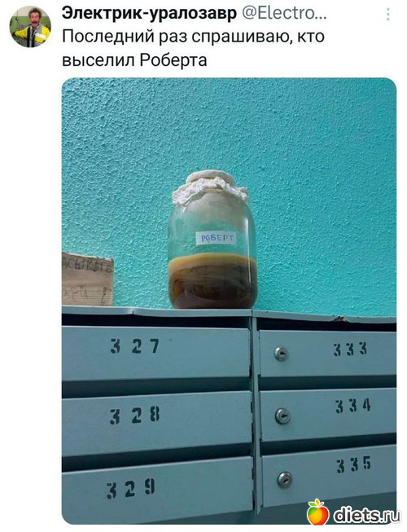This screenshot has width=407, height=532.
Task: Click the number 334 on mailbox
Action: click(x=353, y=406)
